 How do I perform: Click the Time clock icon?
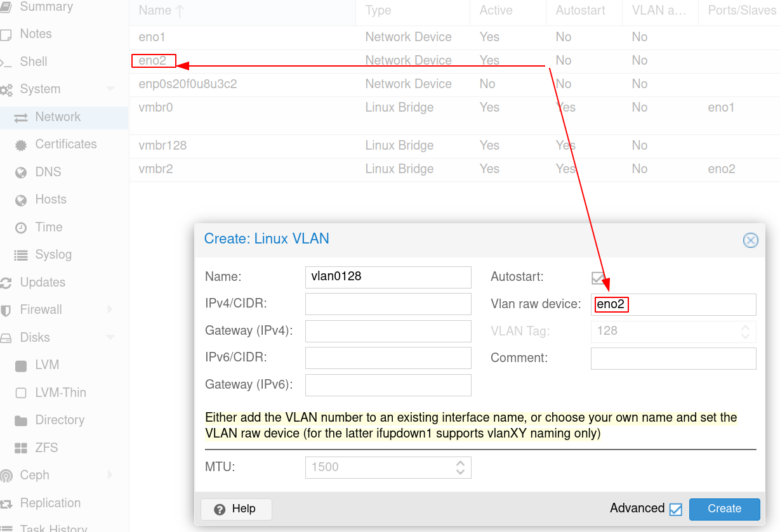point(21,228)
